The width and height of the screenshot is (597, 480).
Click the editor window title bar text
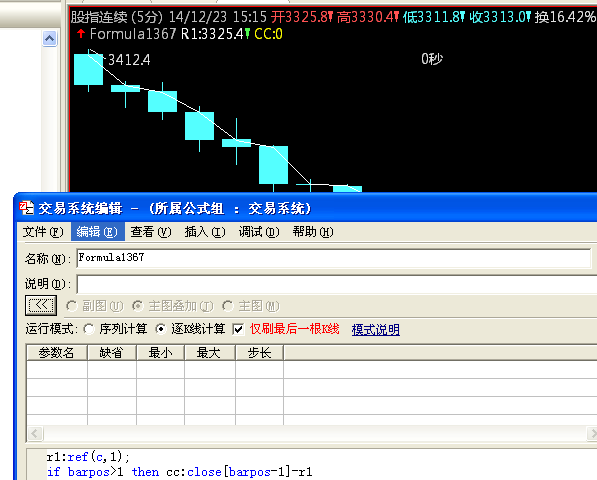tap(175, 209)
